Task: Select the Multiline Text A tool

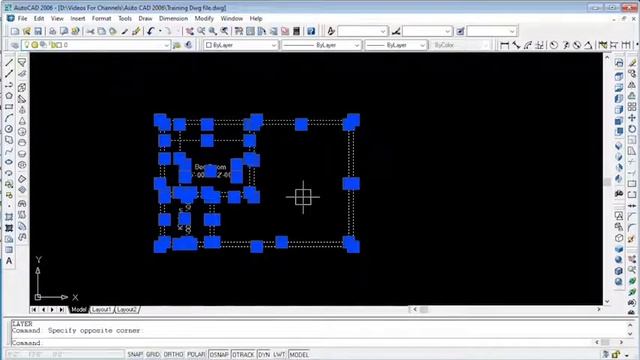Action: pyautogui.click(x=9, y=261)
